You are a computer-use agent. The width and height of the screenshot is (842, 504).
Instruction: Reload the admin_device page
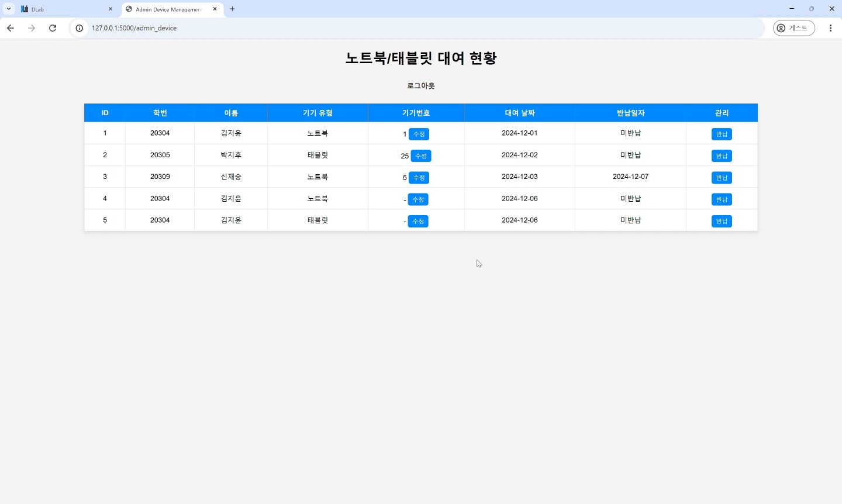(x=53, y=28)
